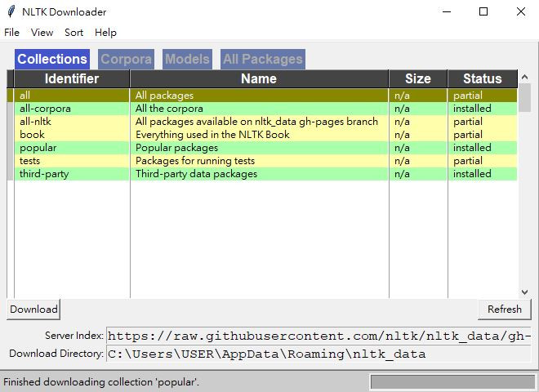Switch to the Models tab
The width and height of the screenshot is (539, 392).
187,59
